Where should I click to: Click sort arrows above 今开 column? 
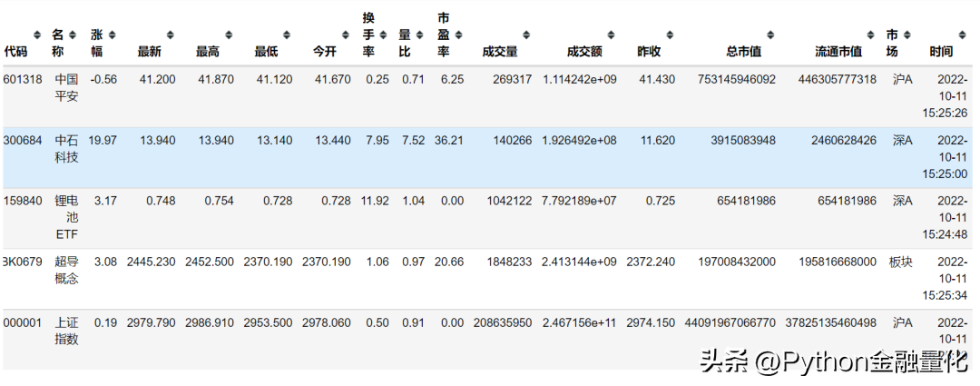click(345, 35)
